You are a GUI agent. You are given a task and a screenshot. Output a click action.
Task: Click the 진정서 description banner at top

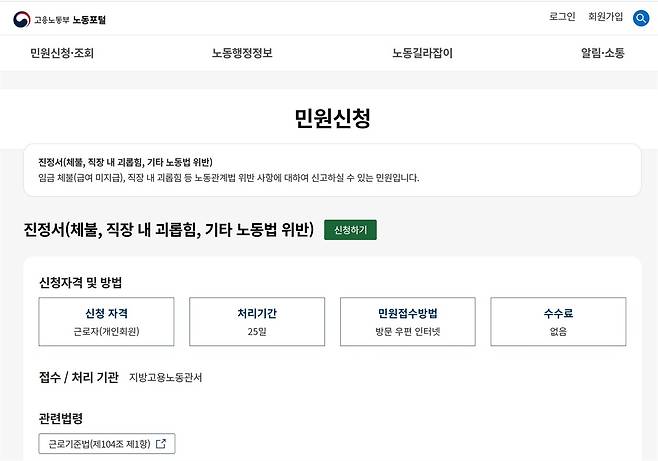[332, 170]
